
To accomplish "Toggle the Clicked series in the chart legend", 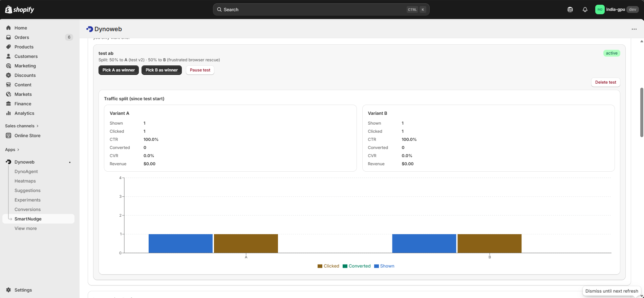I will click(x=328, y=266).
